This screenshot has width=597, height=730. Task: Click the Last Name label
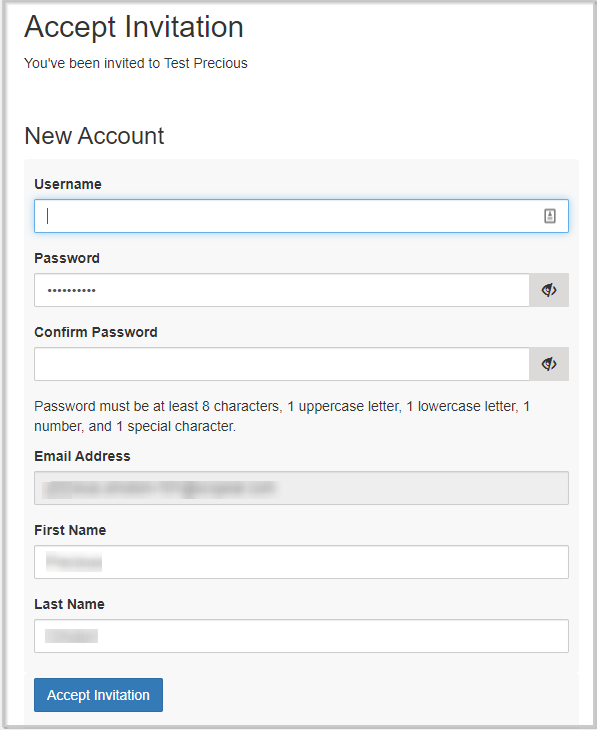click(69, 604)
